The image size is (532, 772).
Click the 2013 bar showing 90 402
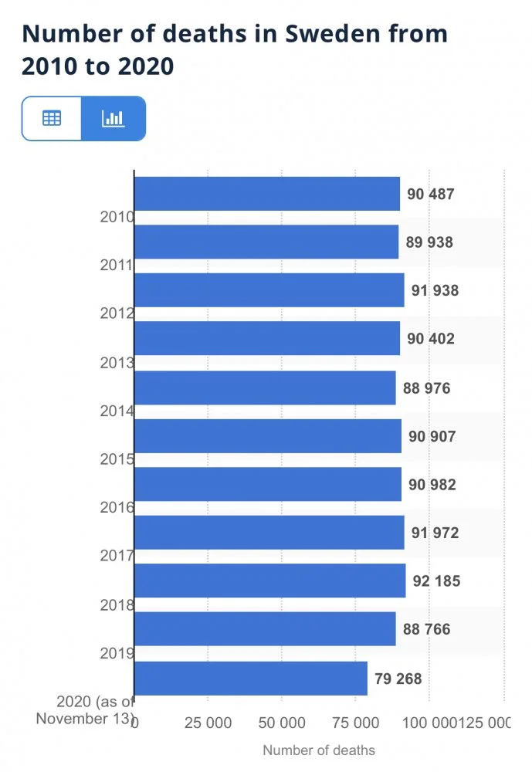(267, 339)
